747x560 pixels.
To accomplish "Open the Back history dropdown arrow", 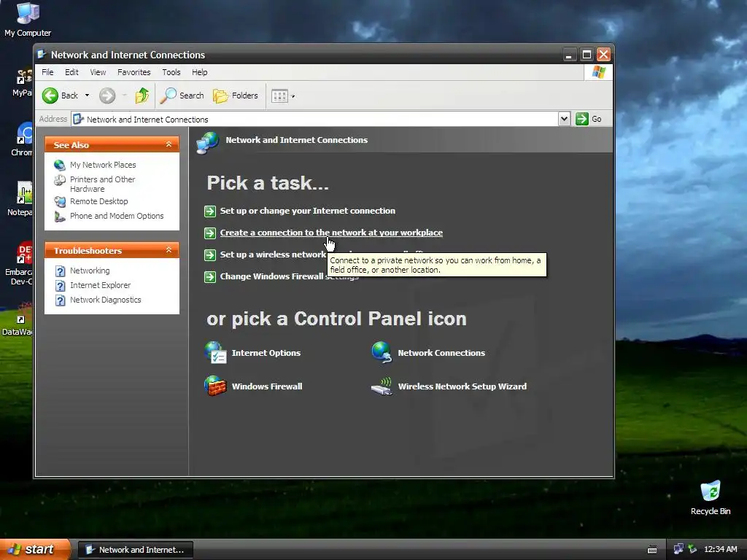I will pyautogui.click(x=88, y=96).
